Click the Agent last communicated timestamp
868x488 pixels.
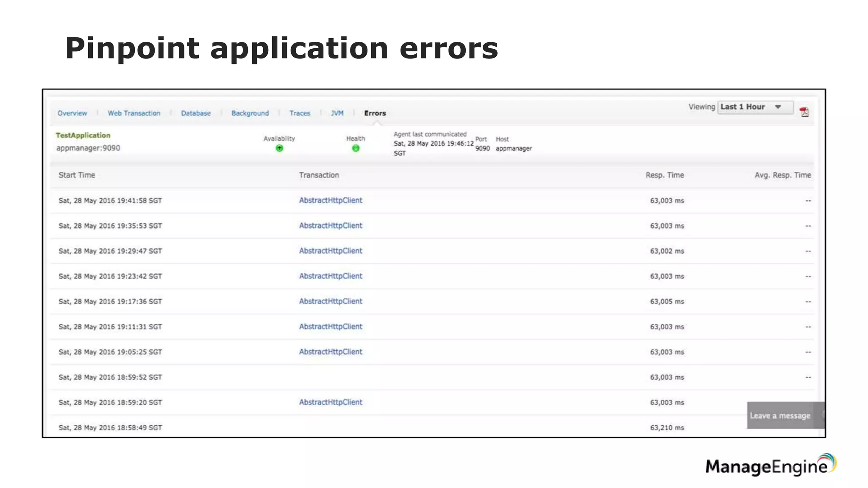point(434,148)
